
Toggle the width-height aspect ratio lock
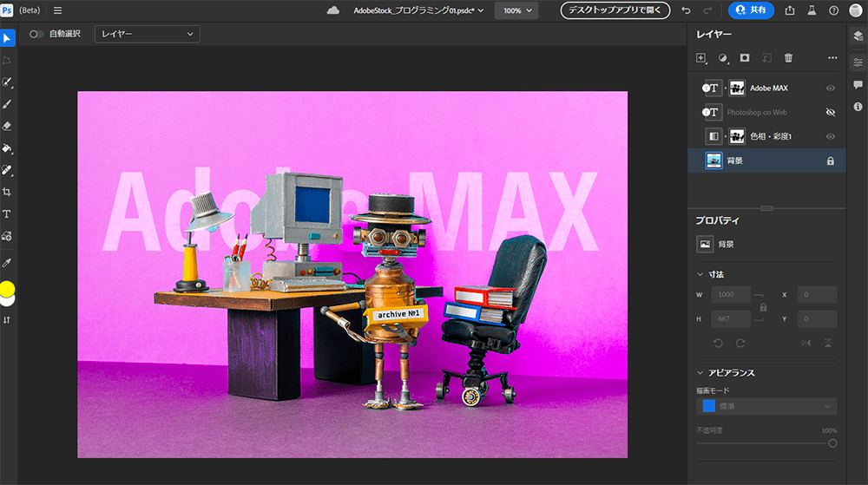[763, 307]
